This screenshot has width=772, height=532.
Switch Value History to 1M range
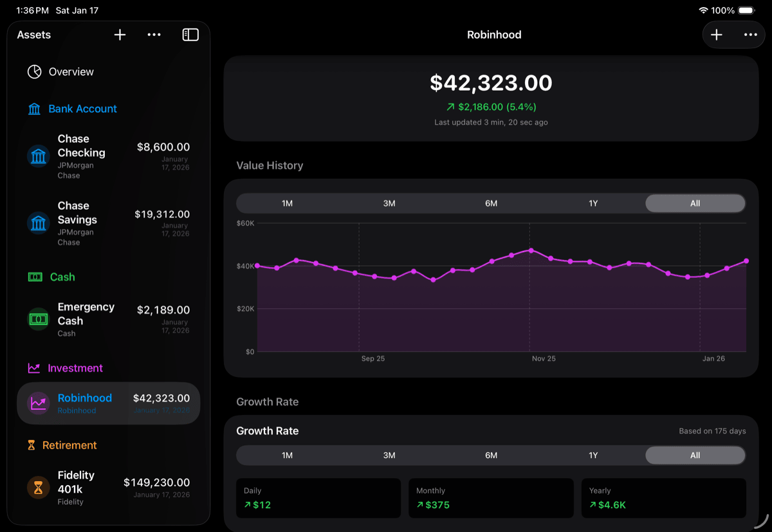[x=287, y=203]
